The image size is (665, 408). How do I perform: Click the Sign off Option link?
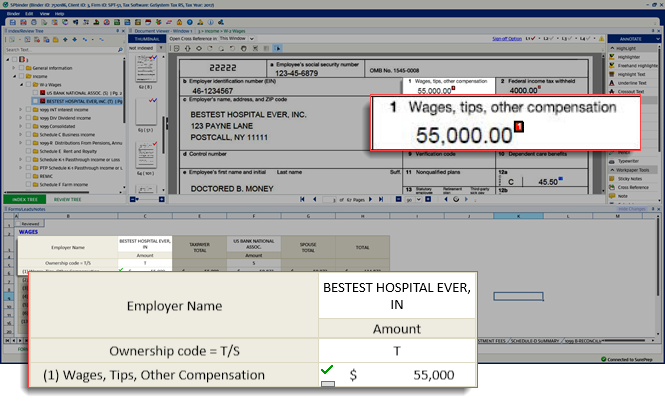coord(507,39)
